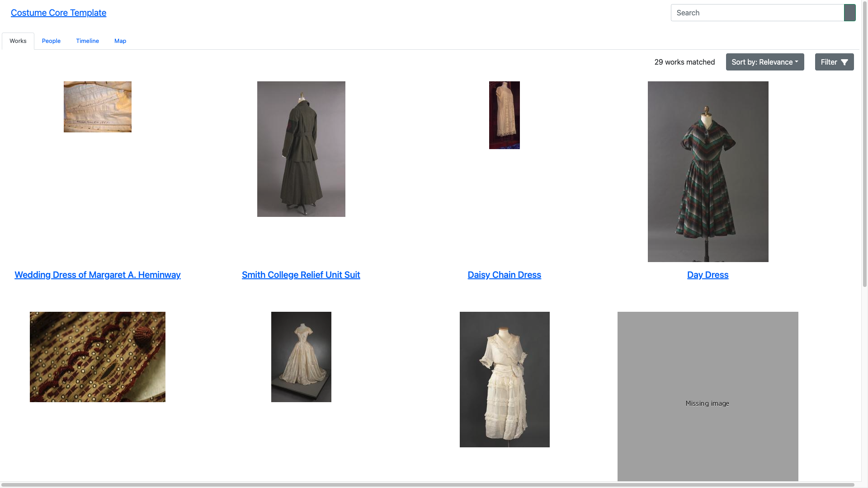868x488 pixels.
Task: Open the Day Dress title link
Action: 708,275
